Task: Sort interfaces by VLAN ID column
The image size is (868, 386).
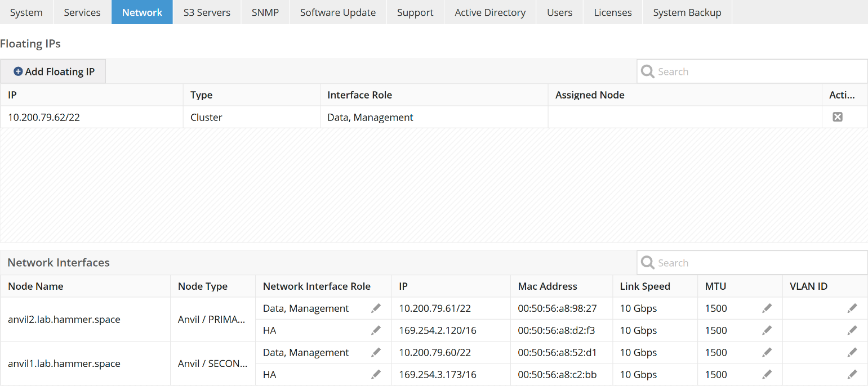Action: pyautogui.click(x=825, y=286)
